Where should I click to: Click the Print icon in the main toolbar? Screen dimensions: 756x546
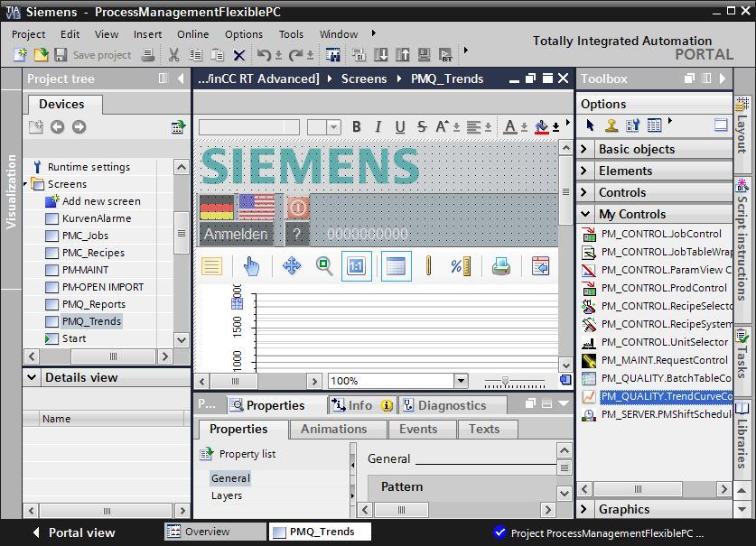tap(148, 55)
